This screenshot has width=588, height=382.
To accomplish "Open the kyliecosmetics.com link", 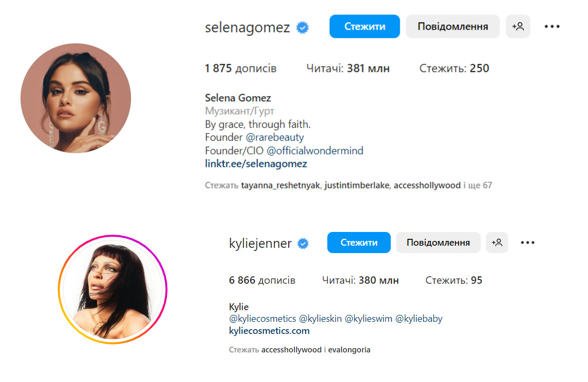I will pos(269,331).
